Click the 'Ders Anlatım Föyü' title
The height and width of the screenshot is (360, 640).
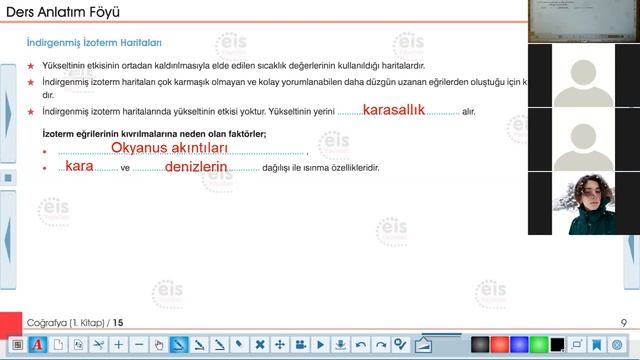coord(63,12)
